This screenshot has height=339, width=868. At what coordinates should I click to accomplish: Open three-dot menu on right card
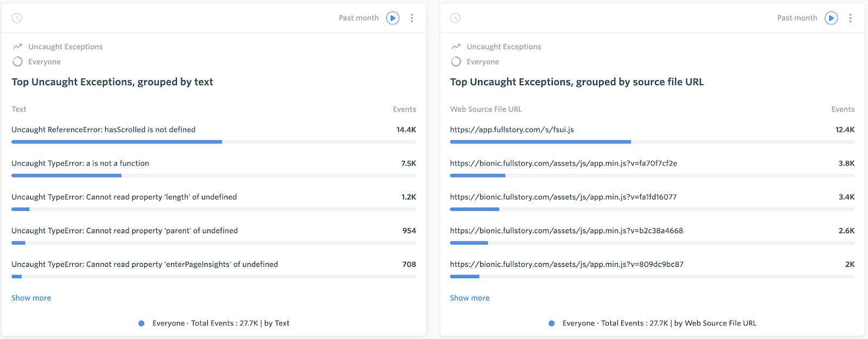tap(850, 18)
